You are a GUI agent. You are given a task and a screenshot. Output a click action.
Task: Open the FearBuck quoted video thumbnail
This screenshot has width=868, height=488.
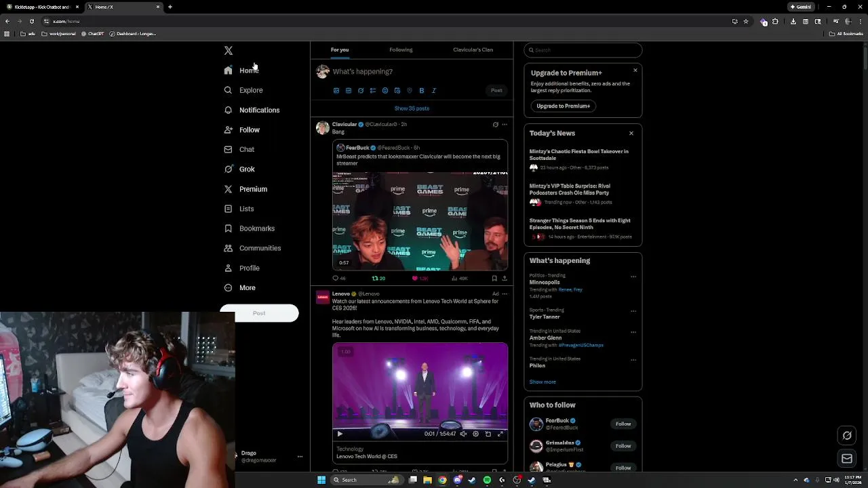point(420,221)
